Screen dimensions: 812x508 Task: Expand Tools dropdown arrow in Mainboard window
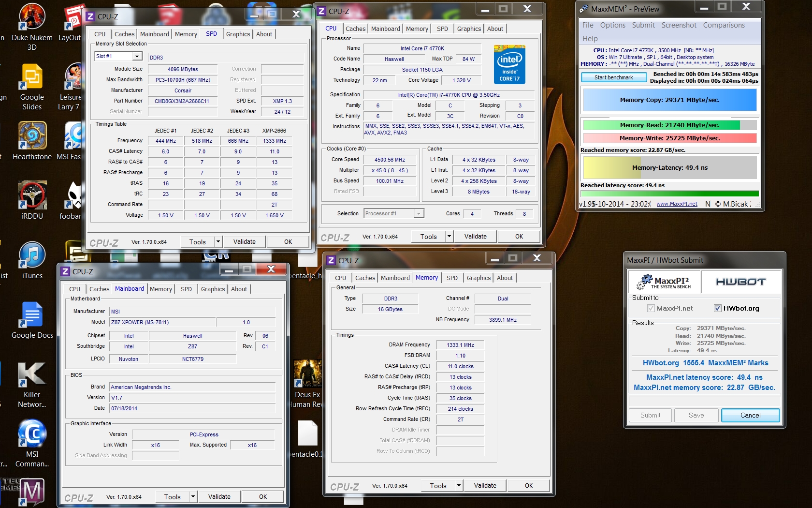tap(193, 496)
